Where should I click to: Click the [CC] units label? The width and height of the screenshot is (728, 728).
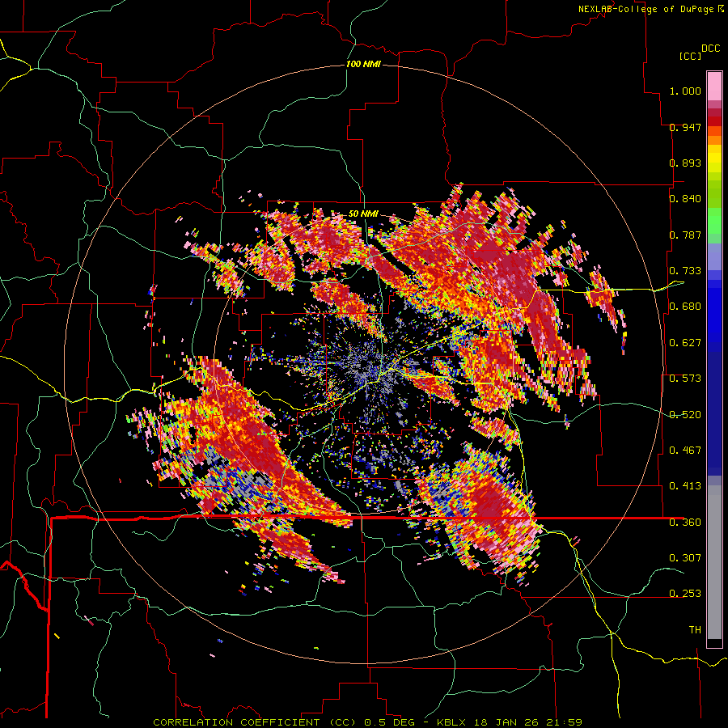click(x=690, y=56)
